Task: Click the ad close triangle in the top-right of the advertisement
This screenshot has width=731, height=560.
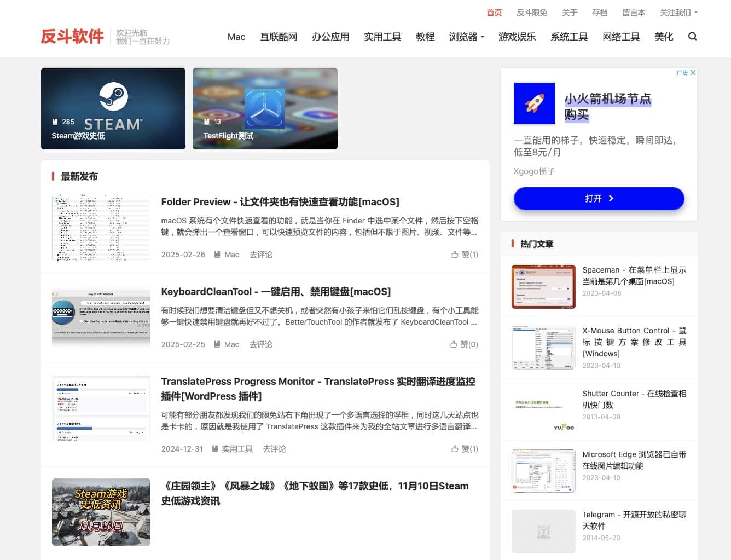Action: tap(692, 72)
